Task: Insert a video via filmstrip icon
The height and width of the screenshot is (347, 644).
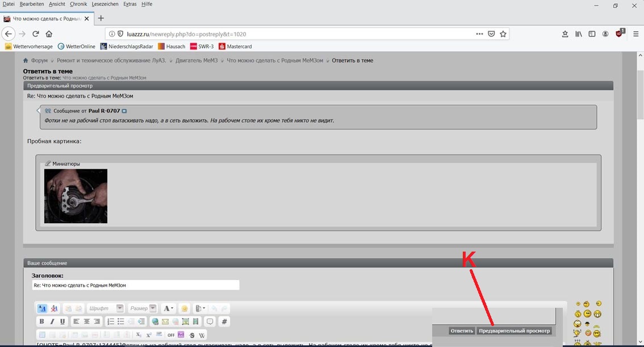Action: pyautogui.click(x=195, y=321)
